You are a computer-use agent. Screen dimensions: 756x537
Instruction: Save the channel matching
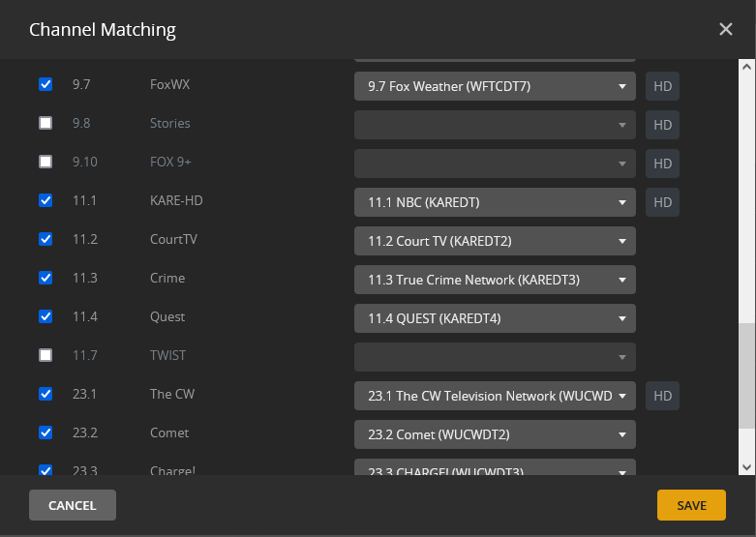[691, 505]
